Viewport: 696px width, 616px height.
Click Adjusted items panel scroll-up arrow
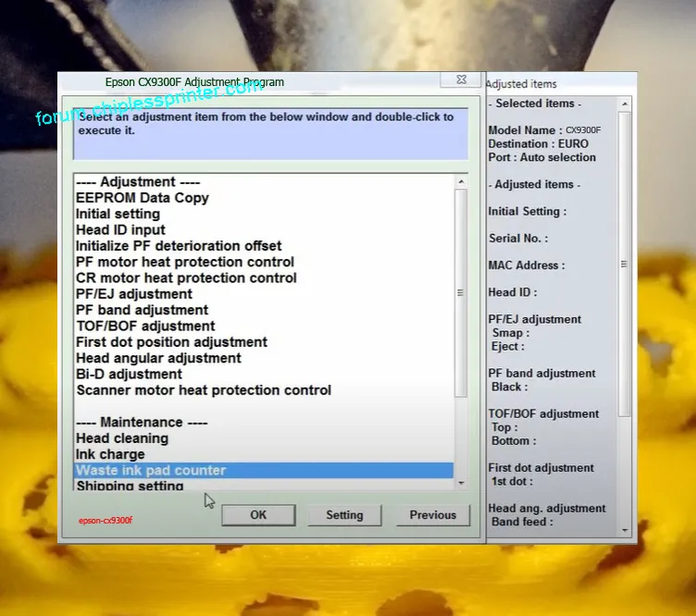pos(625,104)
